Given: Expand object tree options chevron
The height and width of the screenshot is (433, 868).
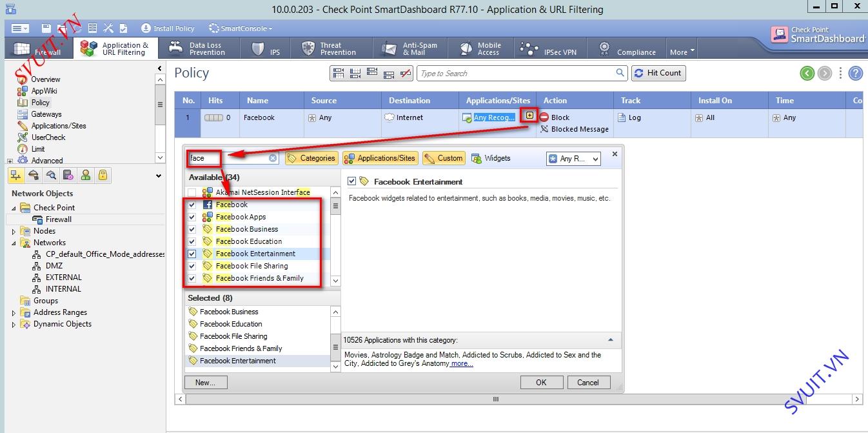Looking at the screenshot, I should click(159, 176).
